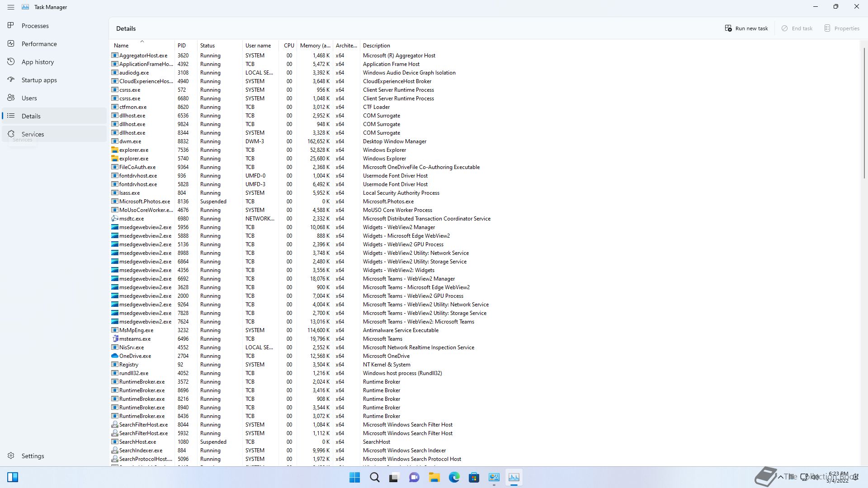
Task: Select the Registry process row
Action: coord(485,365)
